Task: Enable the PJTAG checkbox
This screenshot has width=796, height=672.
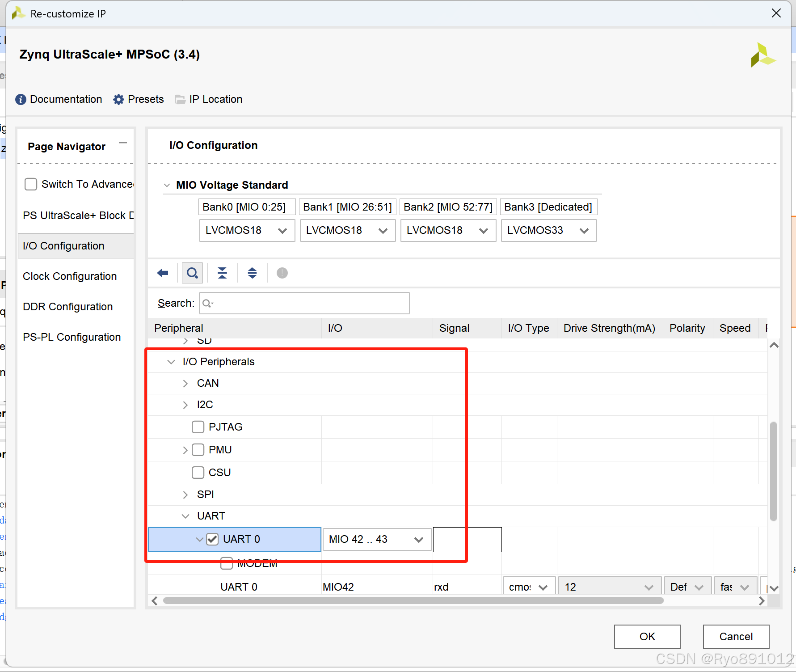Action: click(198, 427)
